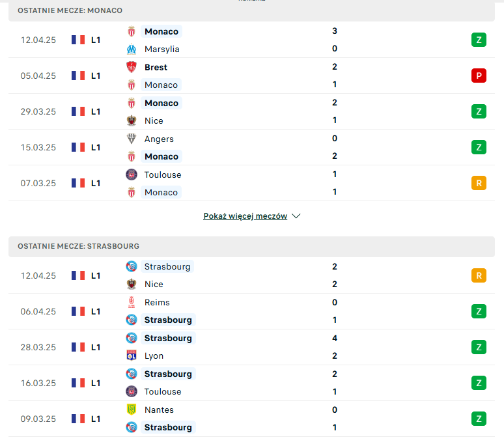Open Monaco team link in Marsylia match

click(x=161, y=31)
